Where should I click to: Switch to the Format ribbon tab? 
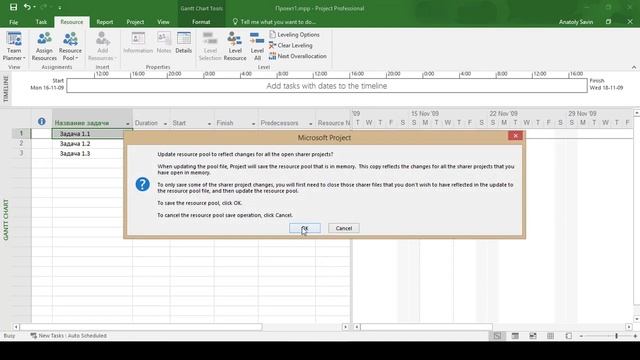coord(201,22)
